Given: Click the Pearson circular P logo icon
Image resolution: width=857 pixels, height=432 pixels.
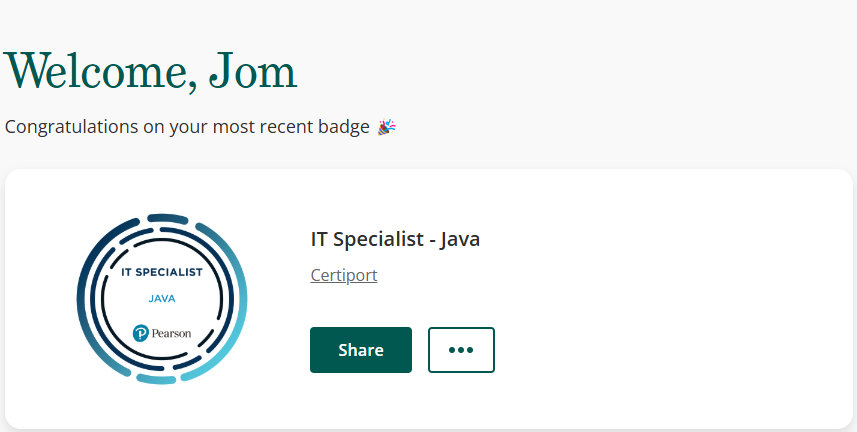Looking at the screenshot, I should pos(141,333).
